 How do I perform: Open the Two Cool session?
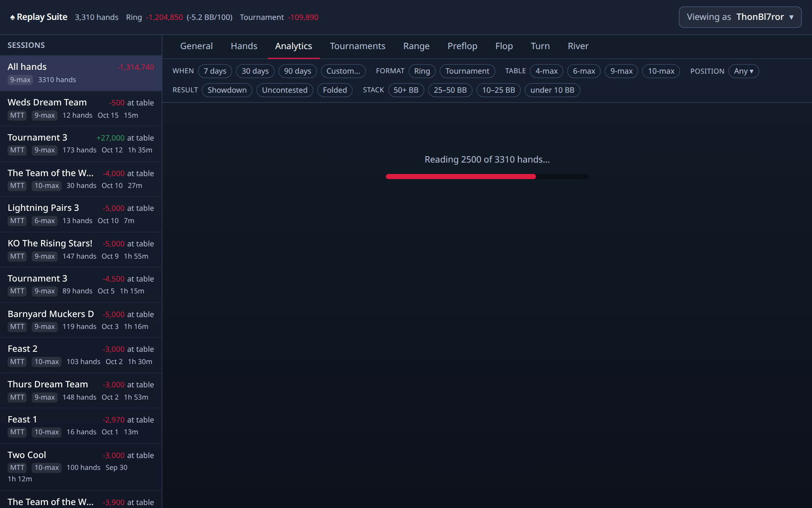[81, 467]
